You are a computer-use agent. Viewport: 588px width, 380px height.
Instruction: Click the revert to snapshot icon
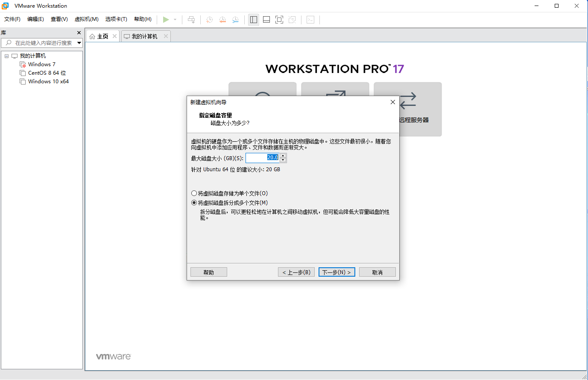[222, 20]
